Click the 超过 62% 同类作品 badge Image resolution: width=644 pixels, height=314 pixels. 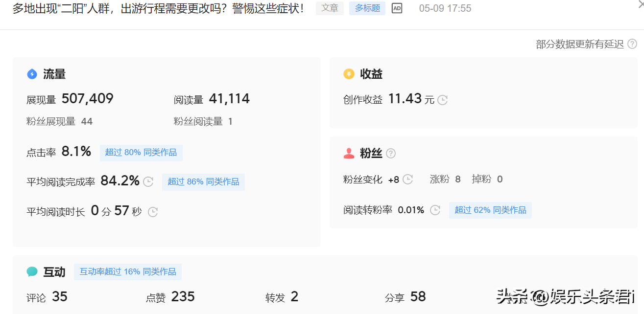[490, 210]
